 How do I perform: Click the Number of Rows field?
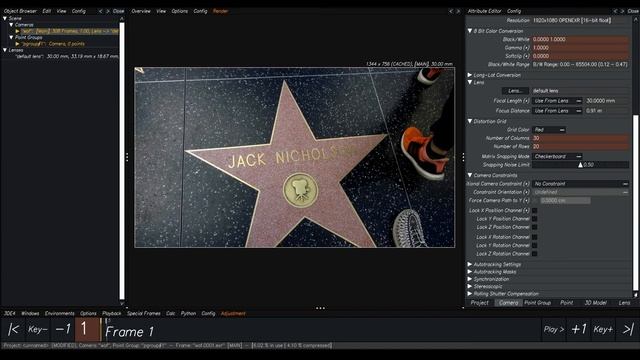pyautogui.click(x=580, y=146)
